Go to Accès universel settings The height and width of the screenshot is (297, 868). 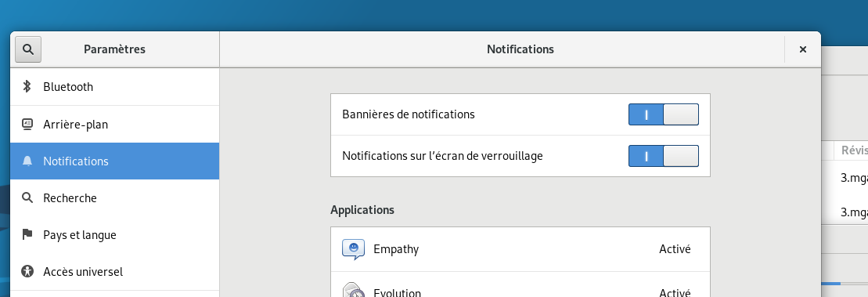click(x=114, y=271)
